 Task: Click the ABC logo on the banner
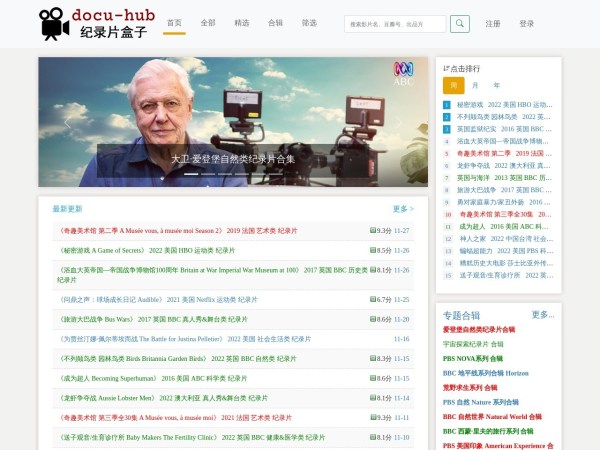click(x=403, y=72)
